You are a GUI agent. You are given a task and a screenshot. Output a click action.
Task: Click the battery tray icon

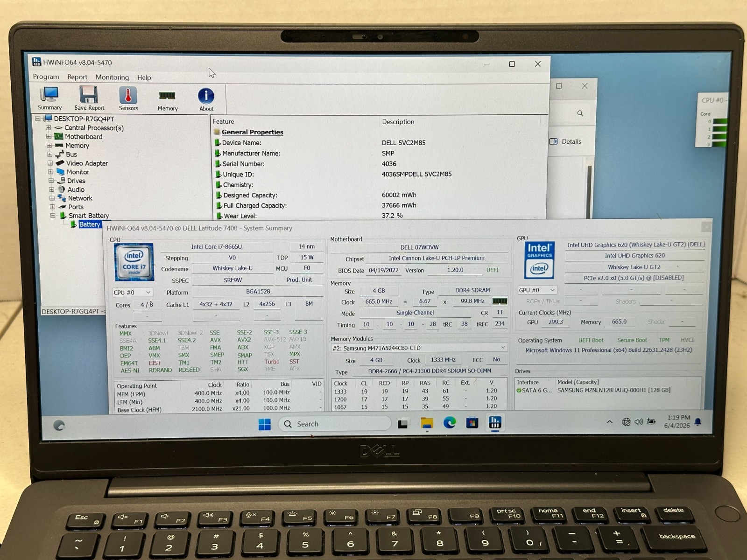(x=651, y=422)
